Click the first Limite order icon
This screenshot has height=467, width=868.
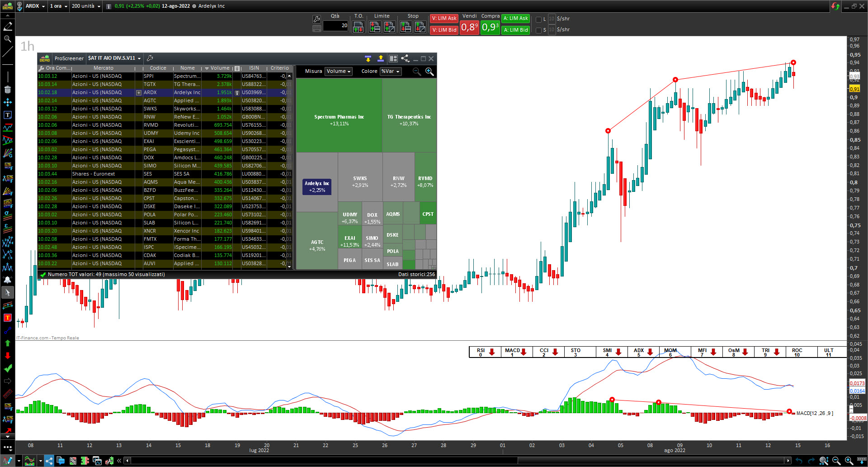[x=374, y=27]
